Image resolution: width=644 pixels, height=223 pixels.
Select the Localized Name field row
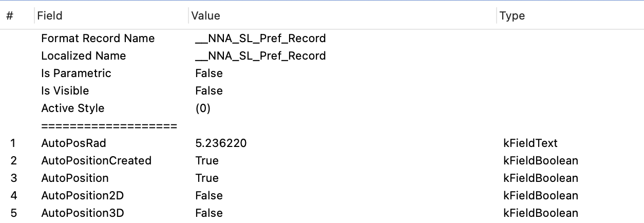(x=83, y=56)
